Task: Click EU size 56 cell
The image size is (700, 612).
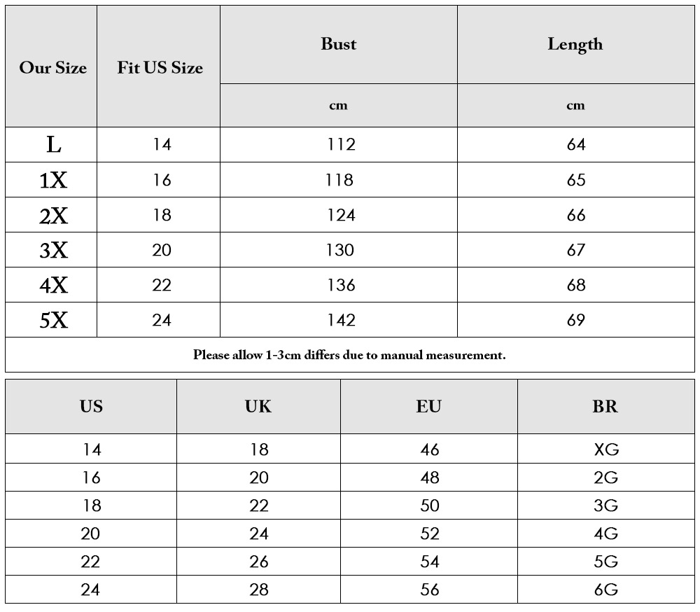Action: 430,590
